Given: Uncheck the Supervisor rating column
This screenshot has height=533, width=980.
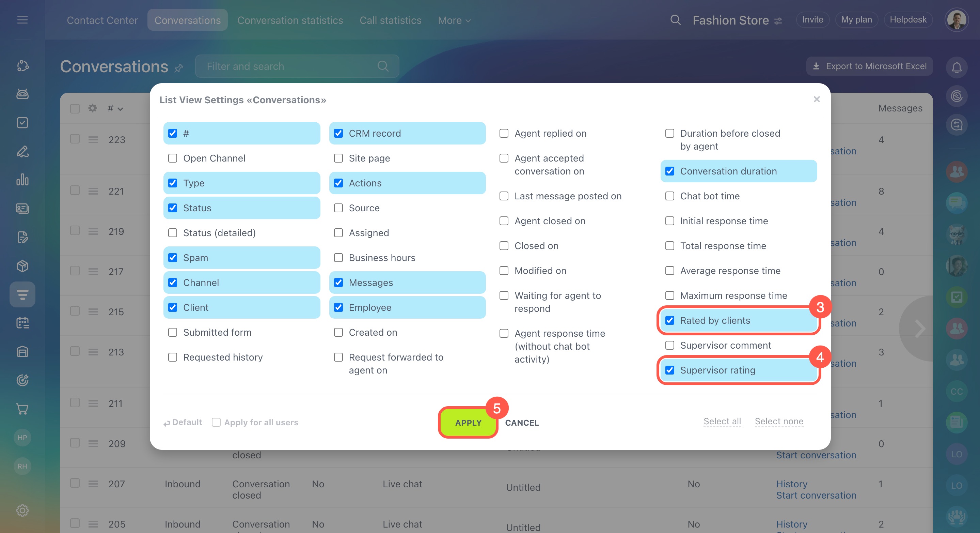Looking at the screenshot, I should (669, 370).
